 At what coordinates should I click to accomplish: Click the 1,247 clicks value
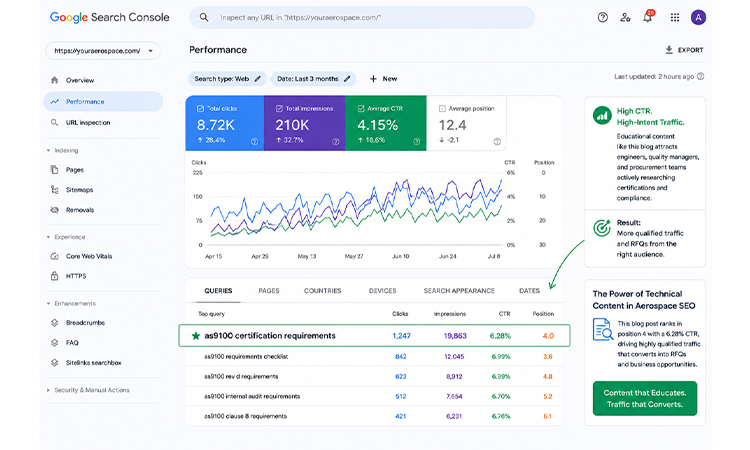401,336
